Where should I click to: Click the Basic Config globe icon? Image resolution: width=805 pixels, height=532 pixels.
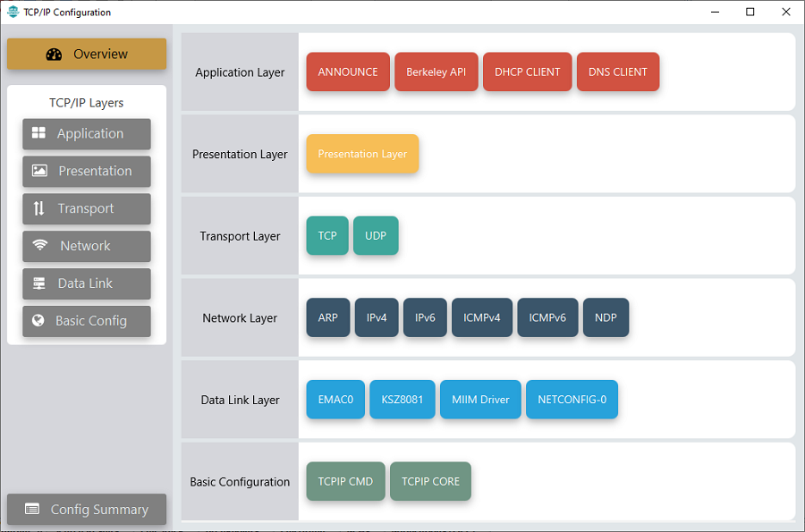pyautogui.click(x=38, y=321)
